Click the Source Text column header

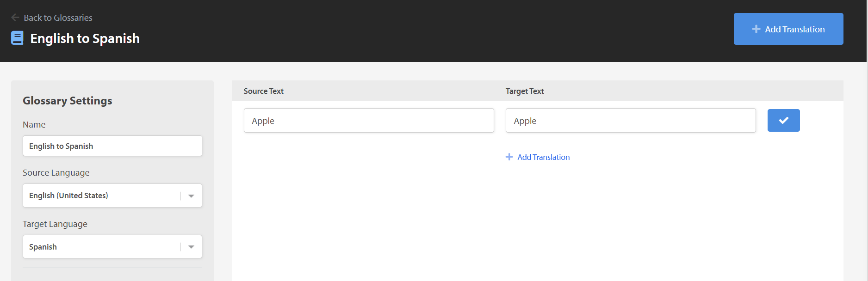click(x=264, y=91)
